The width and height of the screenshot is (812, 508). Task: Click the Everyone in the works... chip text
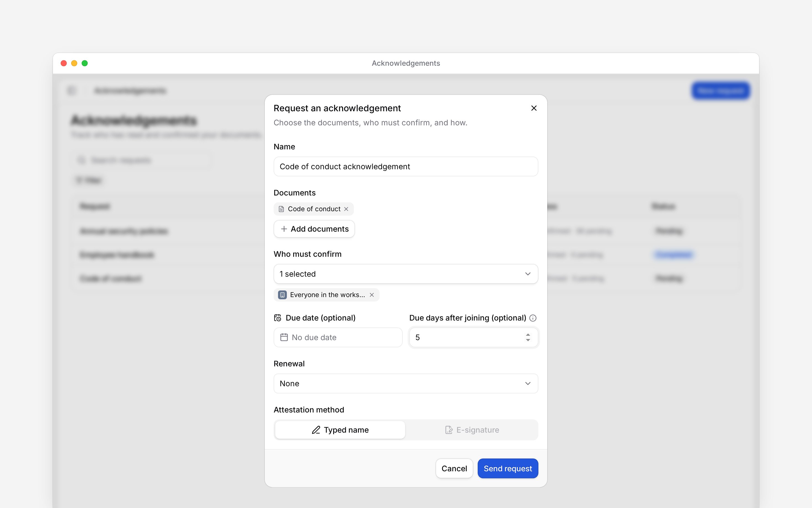[x=327, y=295]
